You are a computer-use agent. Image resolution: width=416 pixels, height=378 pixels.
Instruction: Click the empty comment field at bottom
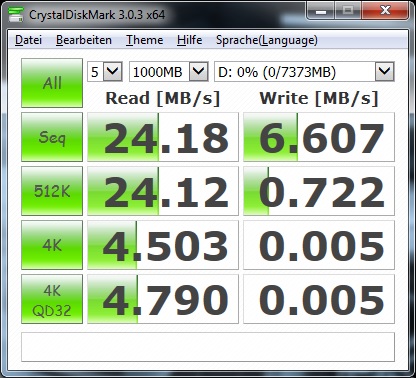pos(208,347)
